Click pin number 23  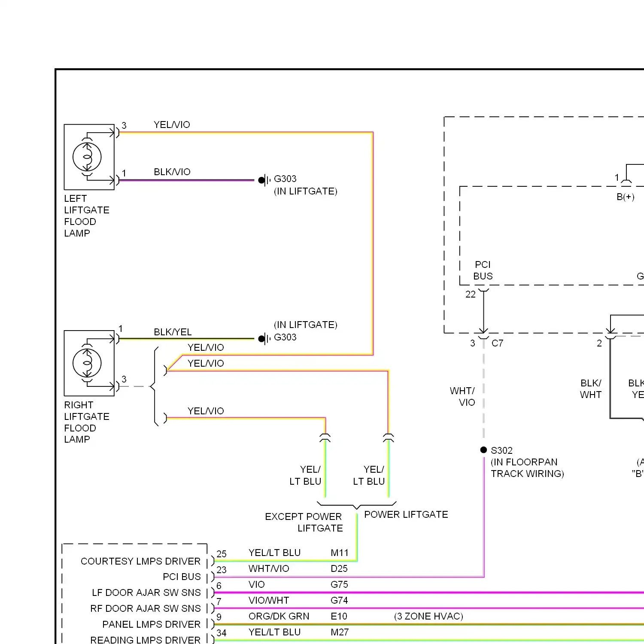tap(222, 570)
